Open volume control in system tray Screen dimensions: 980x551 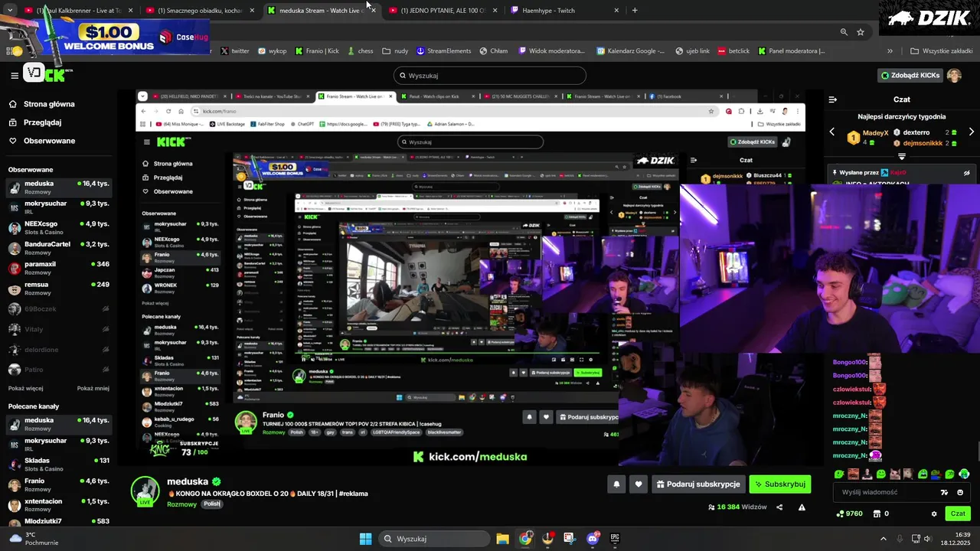click(x=927, y=539)
